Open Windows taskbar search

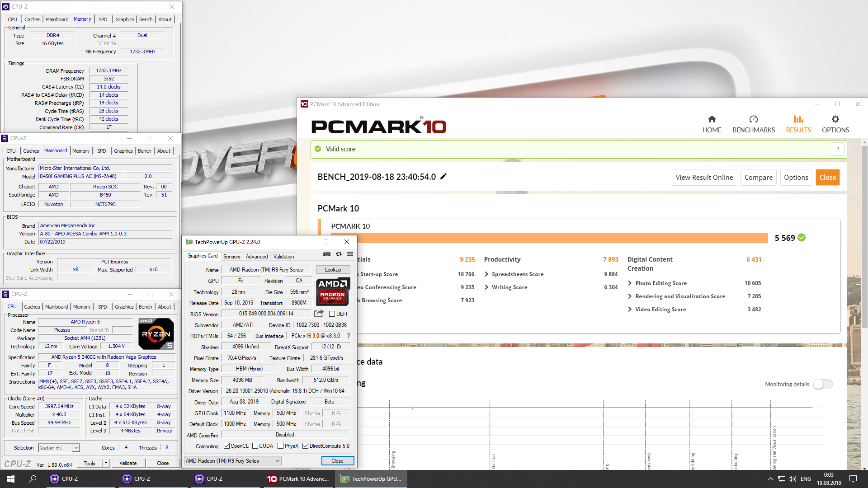[33, 479]
